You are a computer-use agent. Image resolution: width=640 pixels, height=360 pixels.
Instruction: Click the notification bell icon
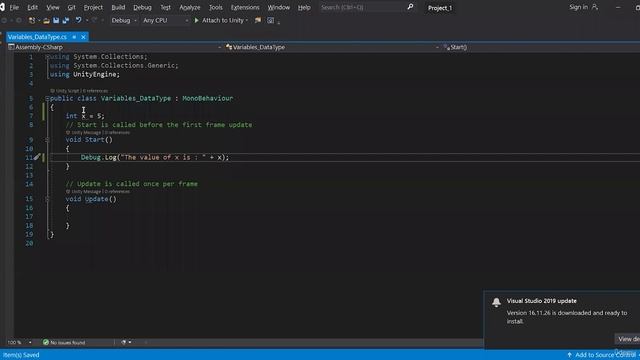[x=496, y=302]
